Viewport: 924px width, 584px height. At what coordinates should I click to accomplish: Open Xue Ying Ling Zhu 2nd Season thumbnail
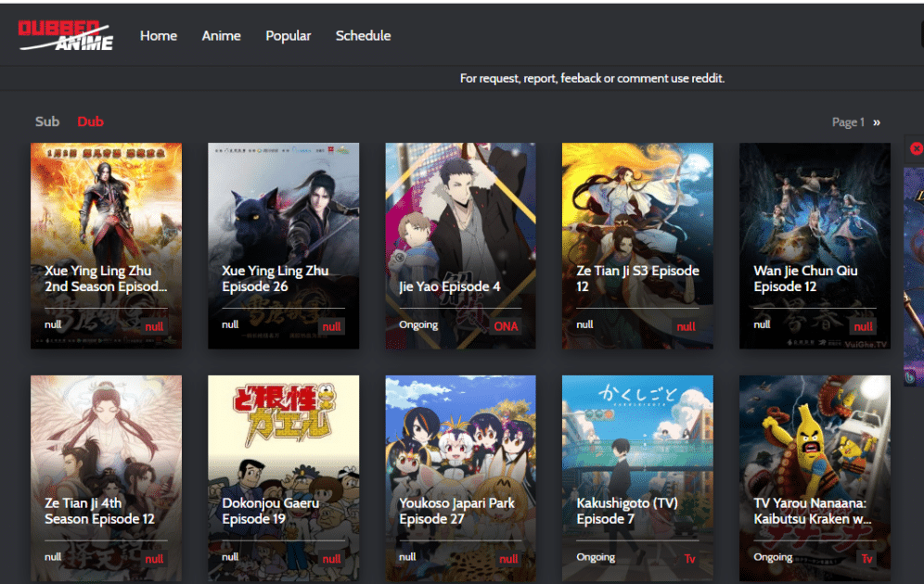click(x=106, y=246)
